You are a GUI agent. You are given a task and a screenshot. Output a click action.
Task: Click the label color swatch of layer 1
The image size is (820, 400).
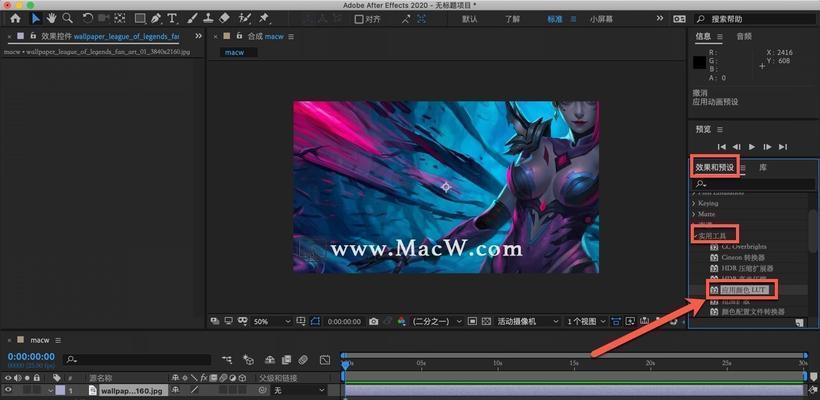[x=60, y=390]
